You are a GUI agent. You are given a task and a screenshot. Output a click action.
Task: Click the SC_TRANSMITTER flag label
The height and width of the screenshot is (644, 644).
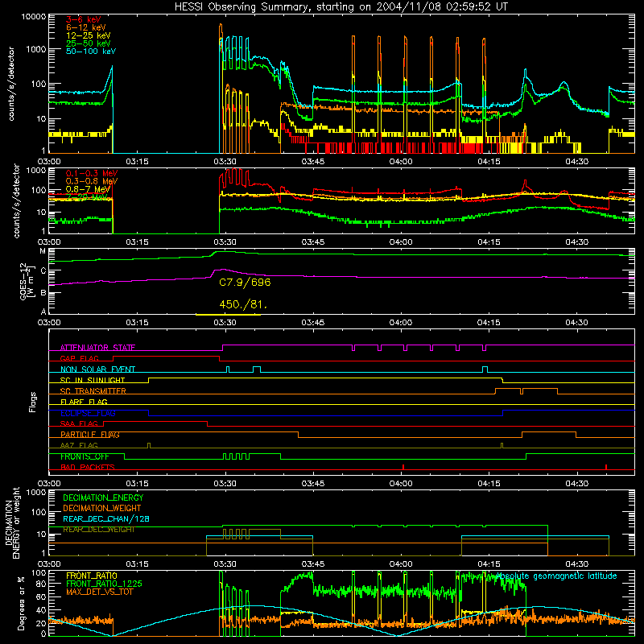click(x=93, y=391)
